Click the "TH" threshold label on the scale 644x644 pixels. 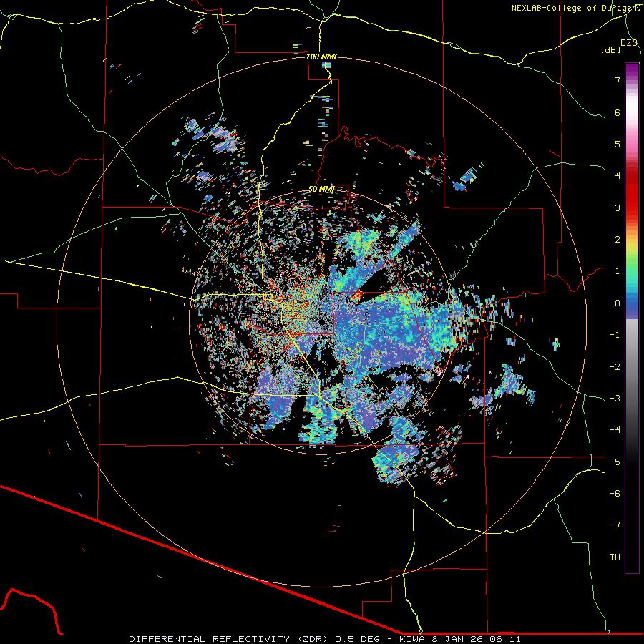[615, 557]
